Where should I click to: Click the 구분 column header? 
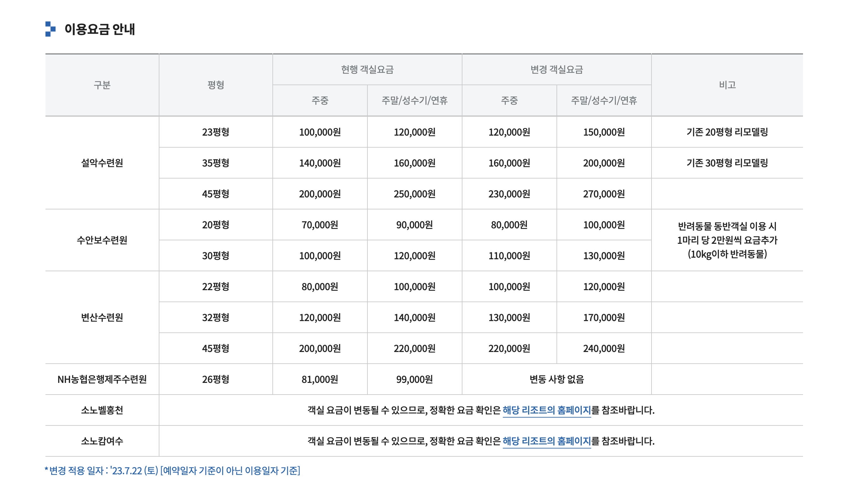102,85
